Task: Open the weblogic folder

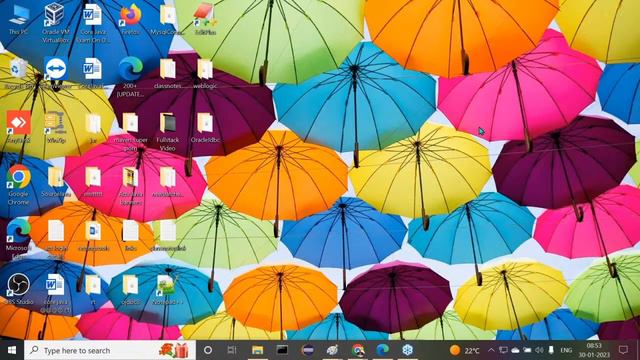Action: [205, 73]
